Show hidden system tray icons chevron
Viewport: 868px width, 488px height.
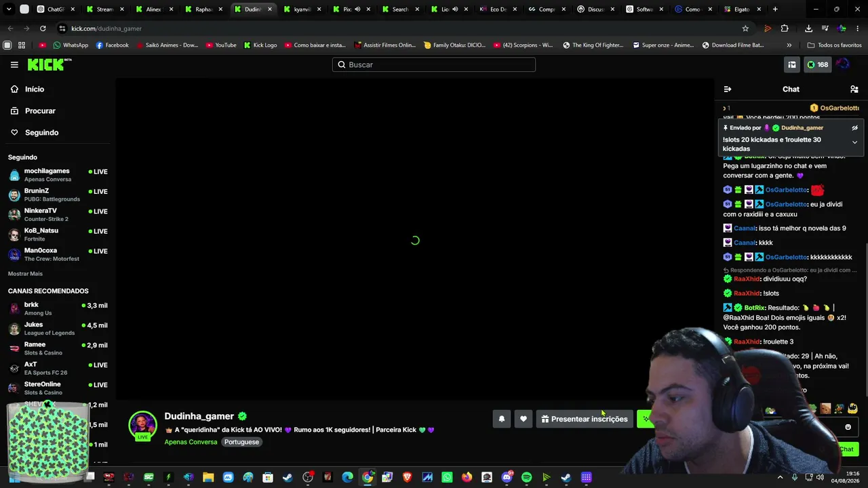781,477
